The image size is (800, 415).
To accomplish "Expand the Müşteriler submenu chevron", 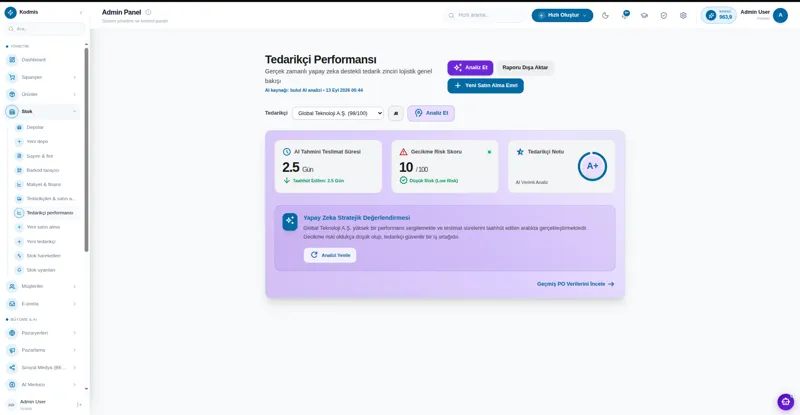I will [74, 286].
